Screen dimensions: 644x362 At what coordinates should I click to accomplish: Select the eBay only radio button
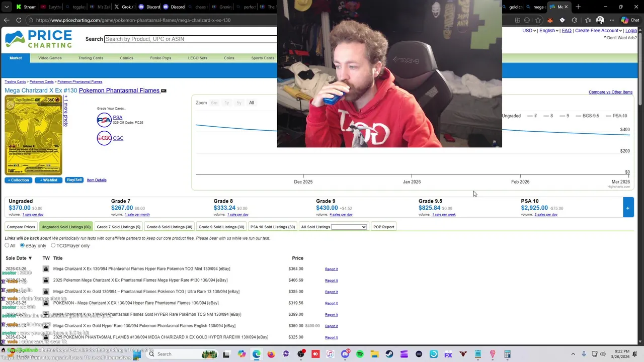22,245
